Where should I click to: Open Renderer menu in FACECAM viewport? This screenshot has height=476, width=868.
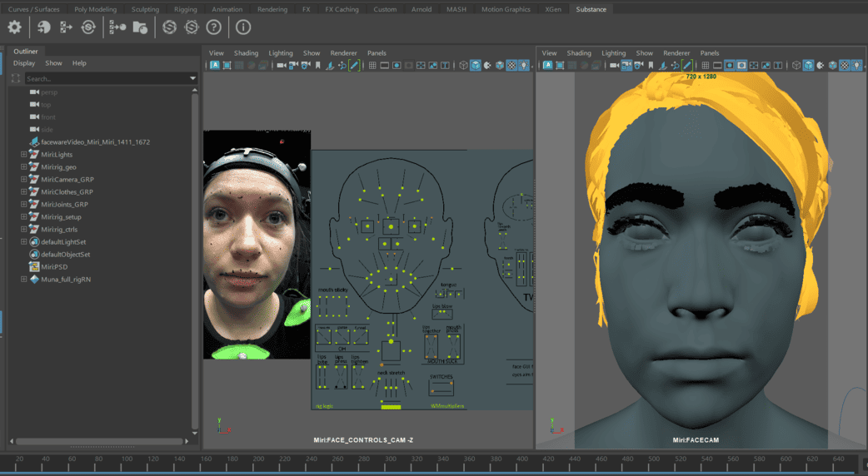click(676, 53)
